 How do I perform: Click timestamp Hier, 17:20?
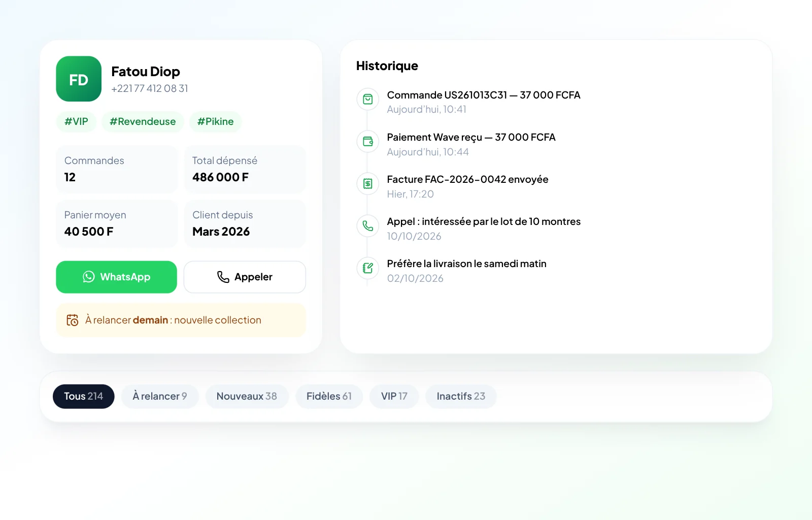(410, 194)
